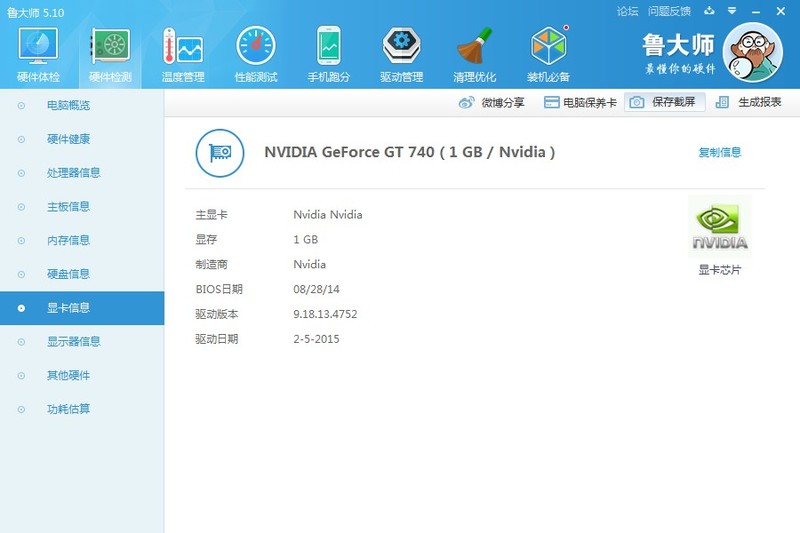
Task: Click the 制造商 Nvidia value
Action: pos(309,264)
